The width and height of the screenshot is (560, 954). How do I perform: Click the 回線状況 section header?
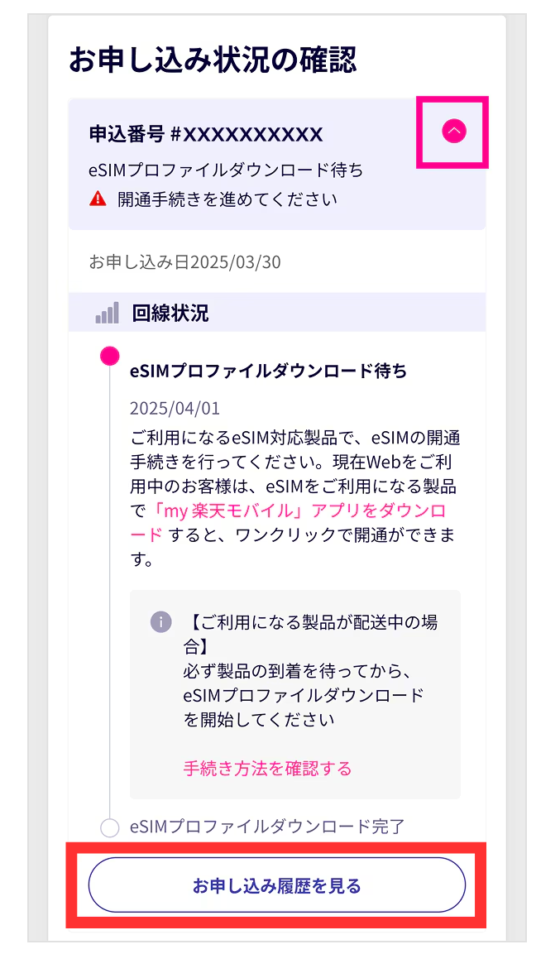click(x=170, y=314)
